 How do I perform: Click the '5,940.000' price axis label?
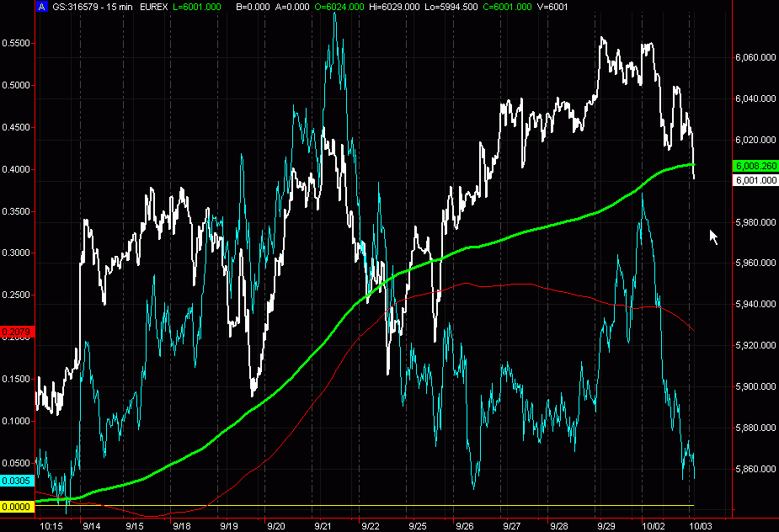pyautogui.click(x=755, y=304)
